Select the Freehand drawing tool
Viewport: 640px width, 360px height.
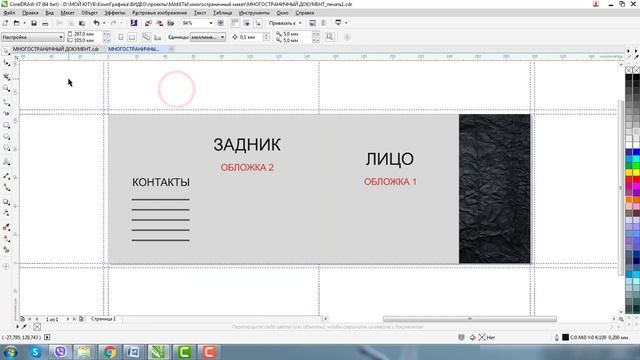tap(6, 102)
